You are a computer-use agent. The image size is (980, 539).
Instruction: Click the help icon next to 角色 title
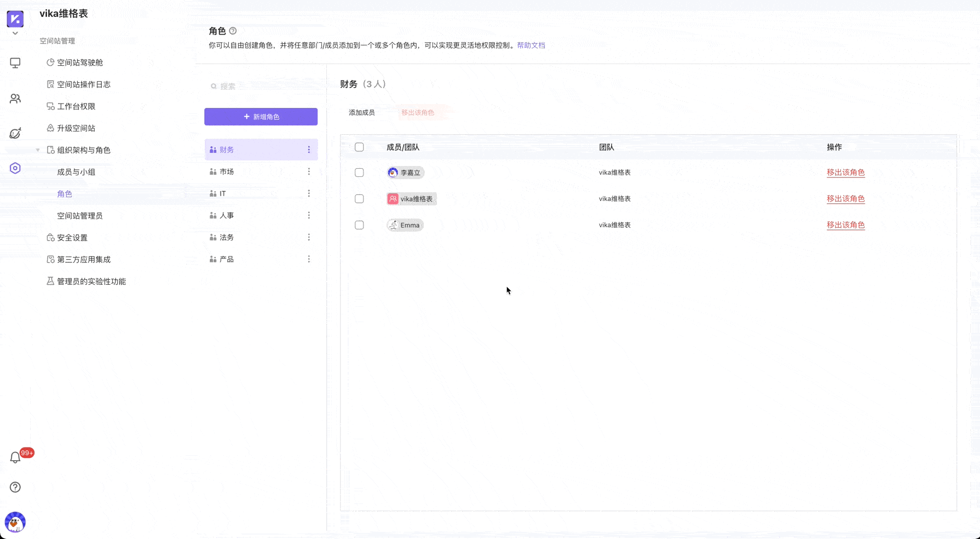(x=233, y=31)
